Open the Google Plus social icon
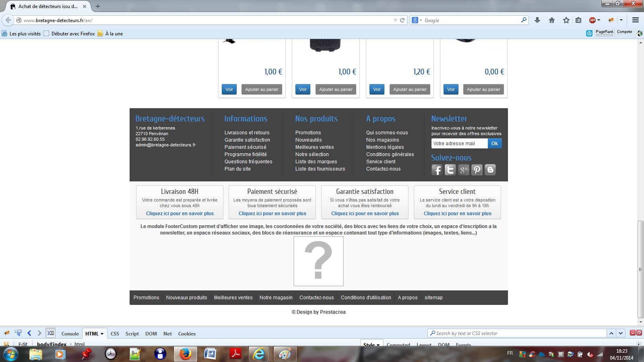644x362 pixels. (x=464, y=170)
